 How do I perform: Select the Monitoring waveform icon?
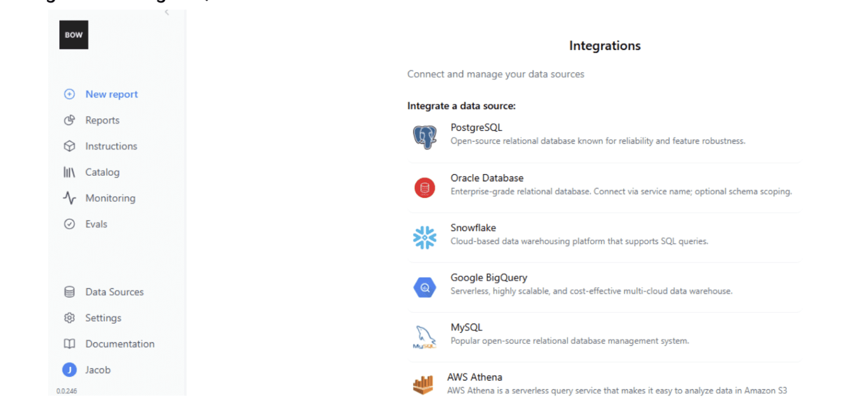(x=70, y=198)
